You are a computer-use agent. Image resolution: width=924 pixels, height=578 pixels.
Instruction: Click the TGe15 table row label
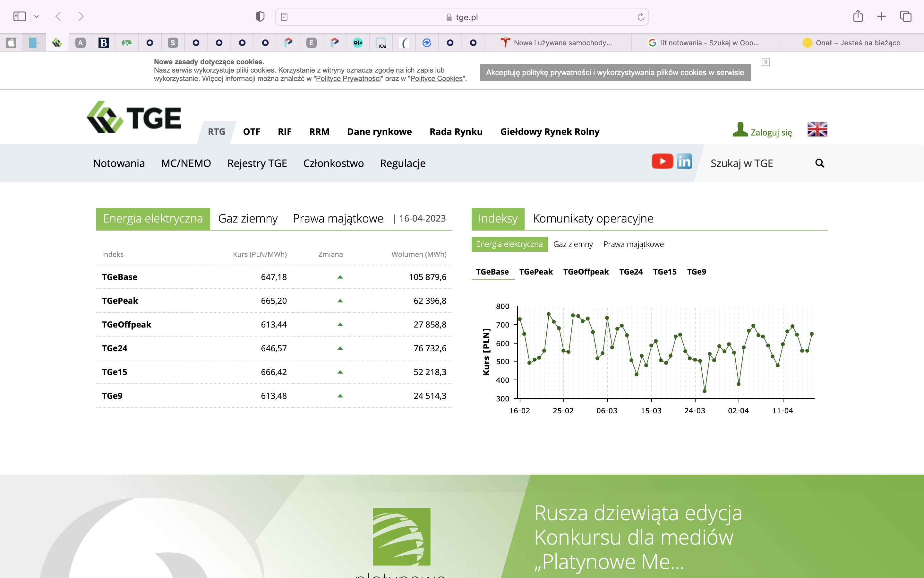tap(115, 372)
